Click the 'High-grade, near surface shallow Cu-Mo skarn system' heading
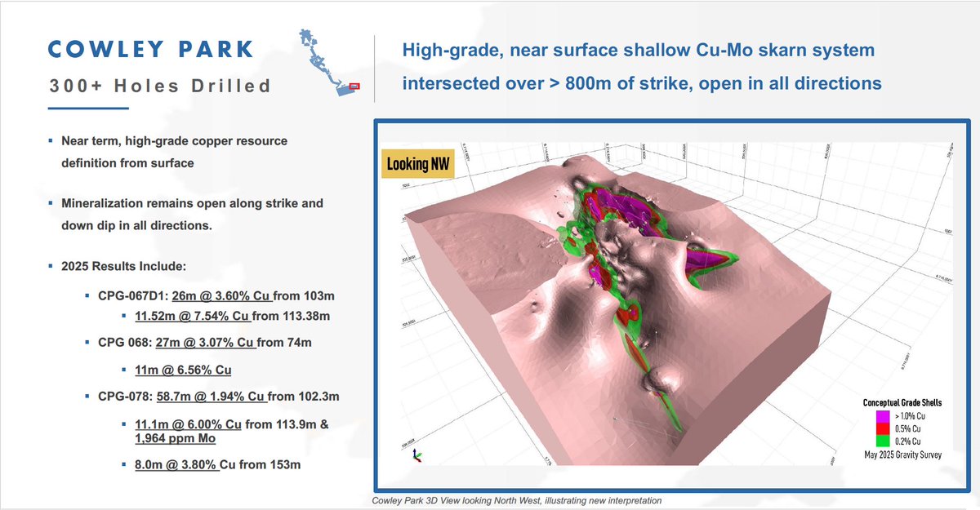The image size is (980, 510). [639, 51]
